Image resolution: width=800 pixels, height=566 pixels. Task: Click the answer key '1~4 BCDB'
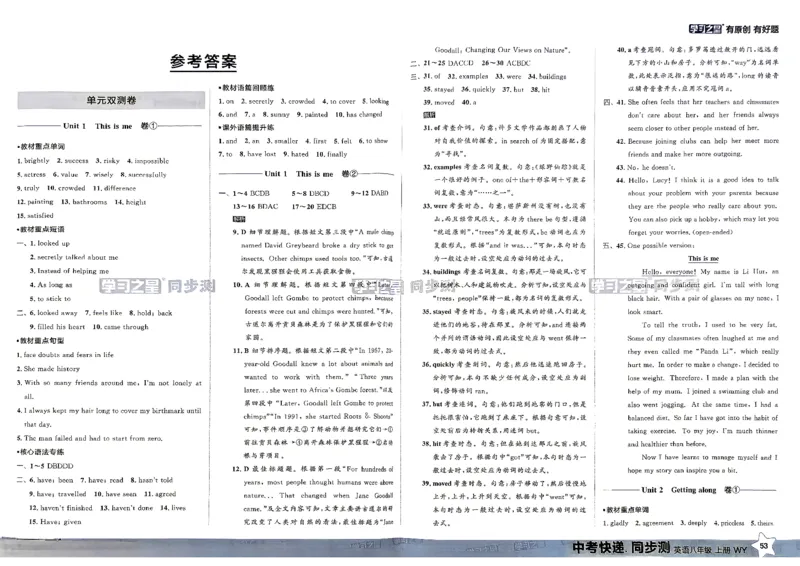point(251,193)
